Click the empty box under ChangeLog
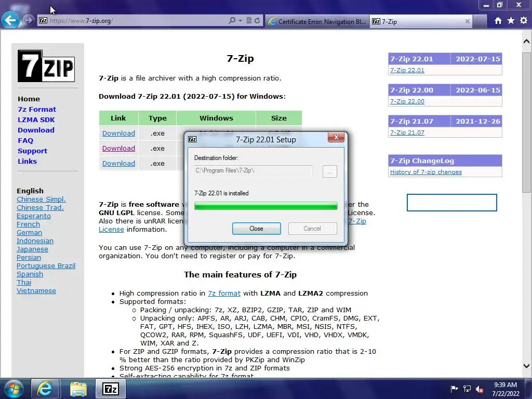The image size is (532, 399). (x=451, y=203)
